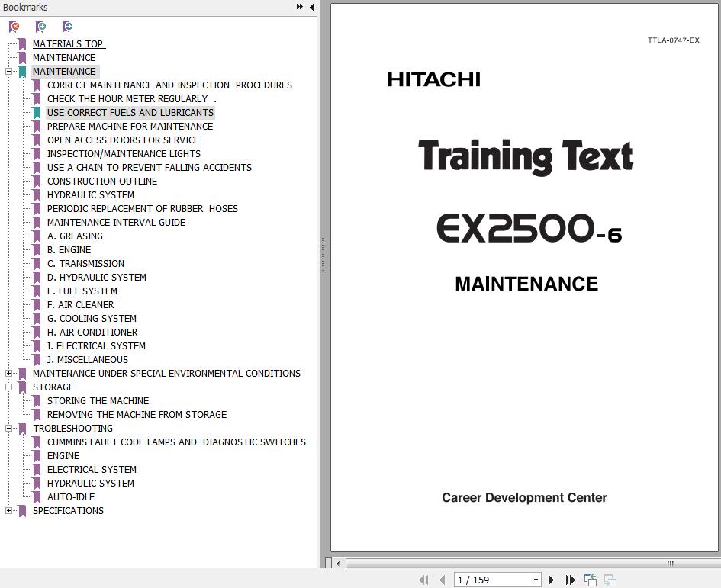The height and width of the screenshot is (588, 721).
Task: Open PERIODIC REPLACEMENT OF RUBBER HOSES
Action: click(142, 209)
